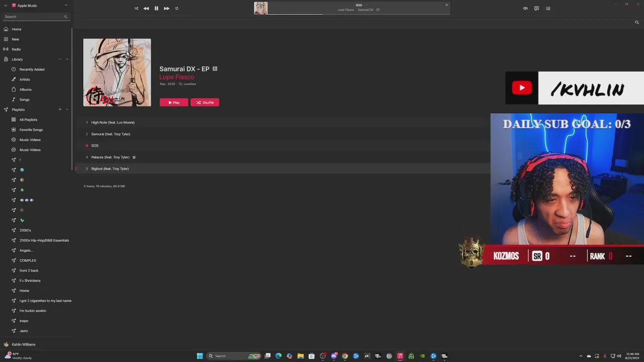Click the taskbar Search box

click(x=234, y=356)
